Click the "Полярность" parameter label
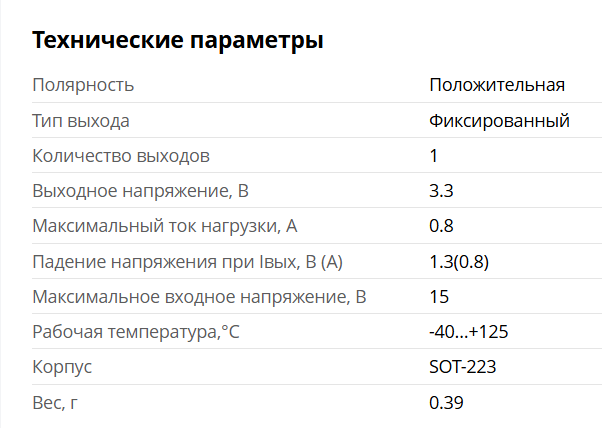This screenshot has width=602, height=428. point(83,85)
